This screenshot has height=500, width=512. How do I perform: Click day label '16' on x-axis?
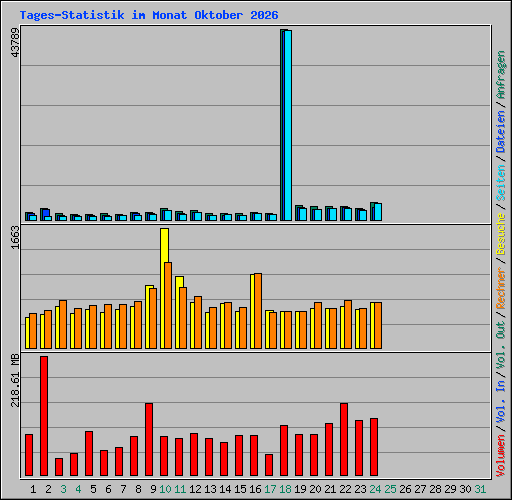click(255, 489)
